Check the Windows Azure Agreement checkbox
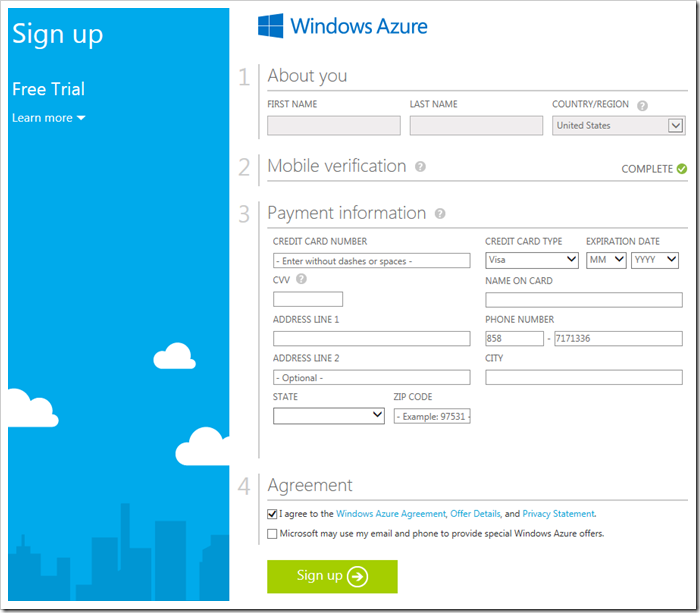This screenshot has height=613, width=700. [272, 514]
